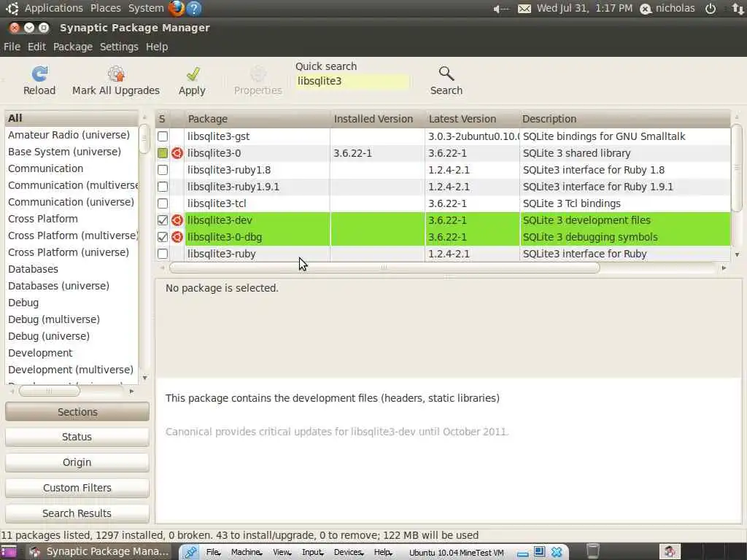Sort by Installed Version column header

378,119
